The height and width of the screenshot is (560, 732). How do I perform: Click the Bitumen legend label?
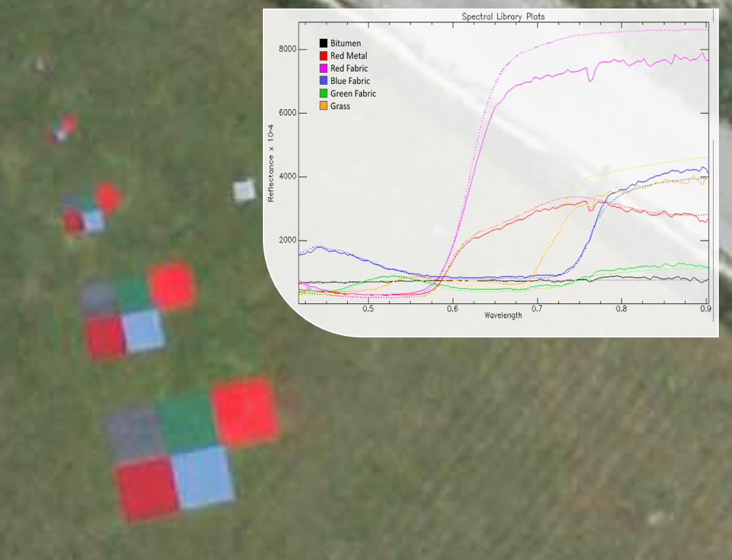pos(346,43)
